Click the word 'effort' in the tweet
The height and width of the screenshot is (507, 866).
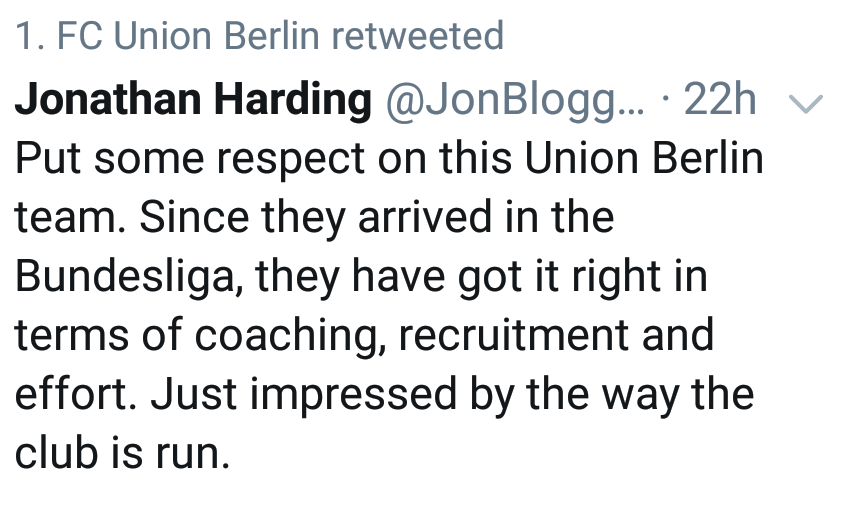point(75,394)
